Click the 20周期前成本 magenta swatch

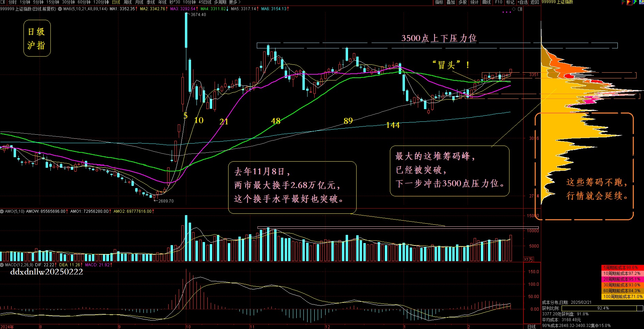pyautogui.click(x=623, y=279)
